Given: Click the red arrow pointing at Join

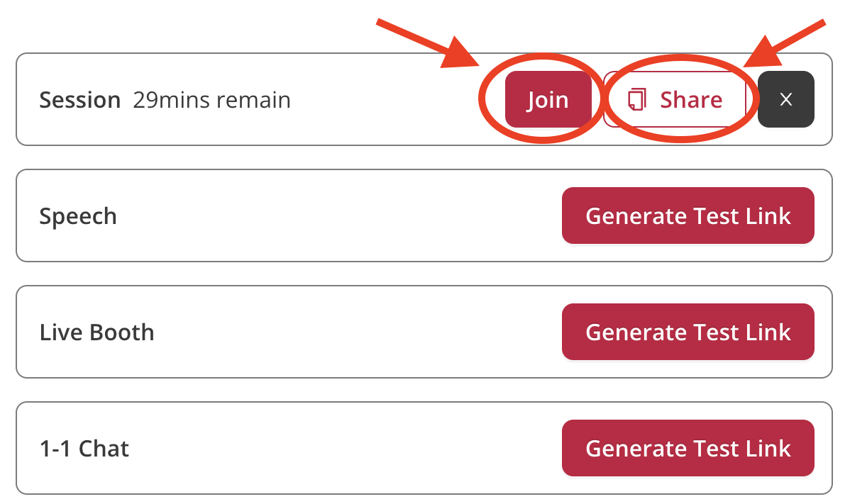Looking at the screenshot, I should pos(426,41).
